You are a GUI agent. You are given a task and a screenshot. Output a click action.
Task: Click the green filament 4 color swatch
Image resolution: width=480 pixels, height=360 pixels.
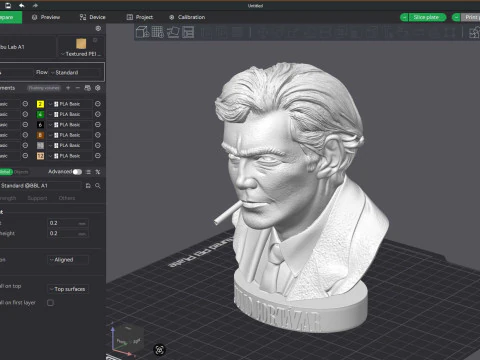click(40, 114)
